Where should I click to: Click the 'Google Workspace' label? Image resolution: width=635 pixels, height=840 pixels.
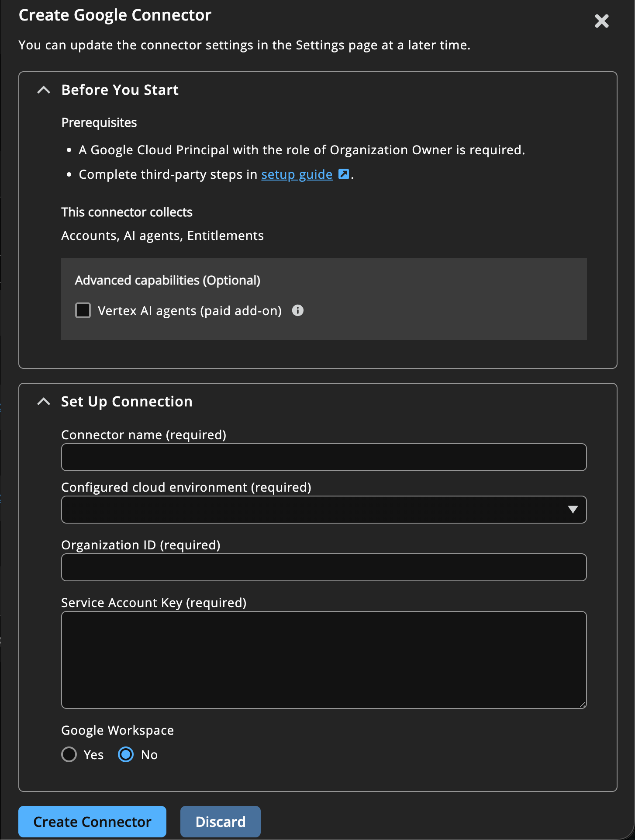117,730
